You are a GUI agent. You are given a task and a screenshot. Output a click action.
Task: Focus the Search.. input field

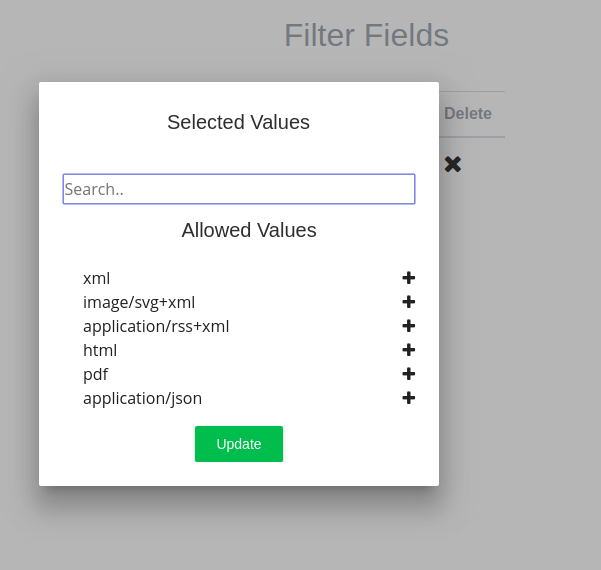[238, 189]
